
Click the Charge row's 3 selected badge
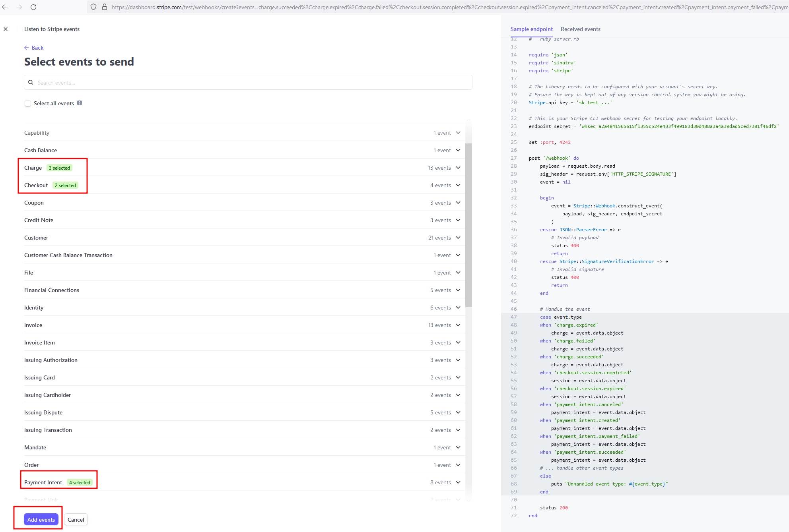59,168
